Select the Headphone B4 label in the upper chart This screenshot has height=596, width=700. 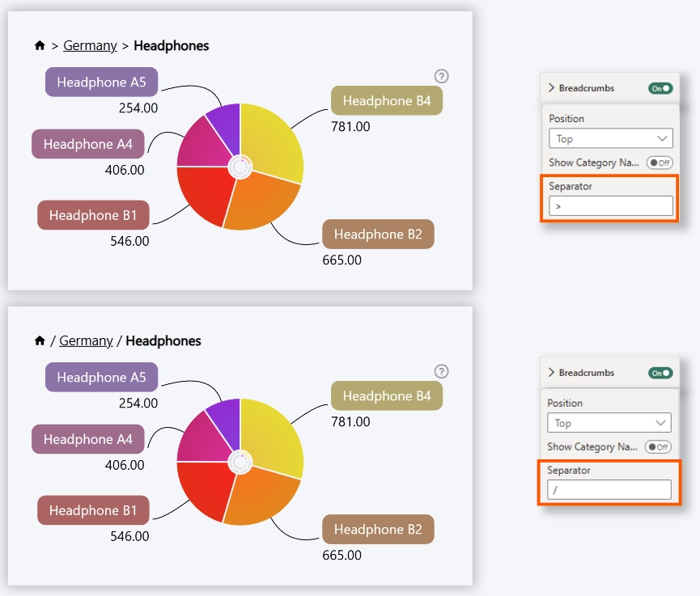click(387, 101)
